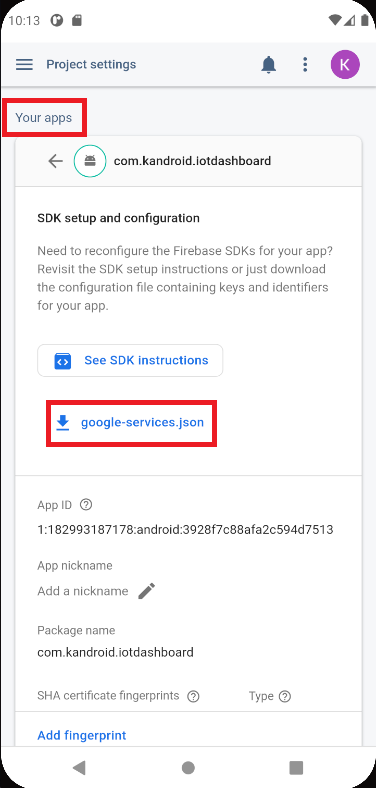Click the App ID help icon
This screenshot has height=788, width=376.
click(x=86, y=505)
